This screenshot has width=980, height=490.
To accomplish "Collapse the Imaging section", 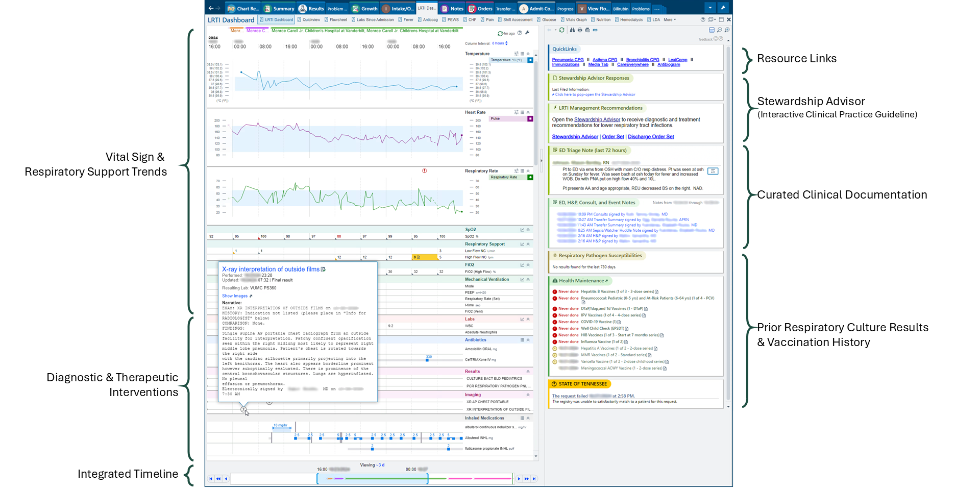I will click(x=528, y=395).
